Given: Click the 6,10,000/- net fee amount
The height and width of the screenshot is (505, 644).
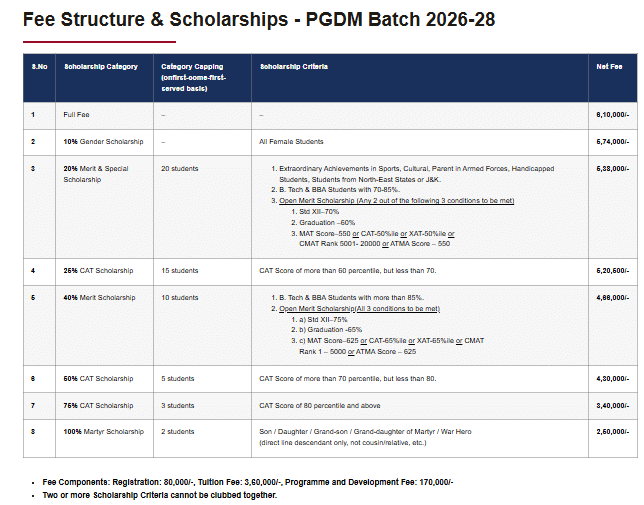Looking at the screenshot, I should point(612,115).
